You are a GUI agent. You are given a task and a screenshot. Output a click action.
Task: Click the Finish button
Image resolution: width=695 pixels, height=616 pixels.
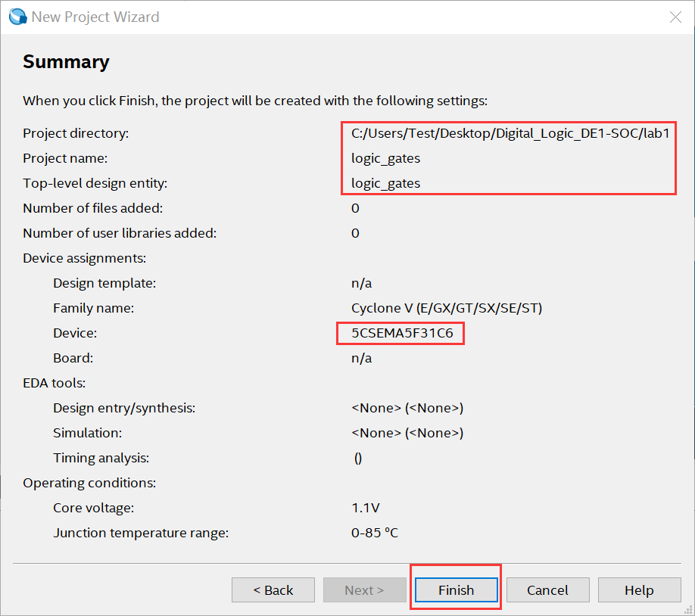coord(456,590)
